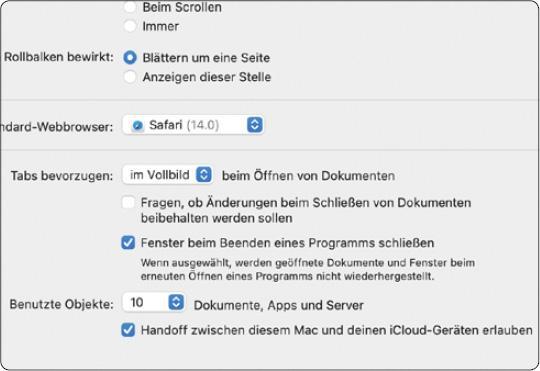Select Blättern um eine Seite radio button
The image size is (540, 371).
click(130, 58)
